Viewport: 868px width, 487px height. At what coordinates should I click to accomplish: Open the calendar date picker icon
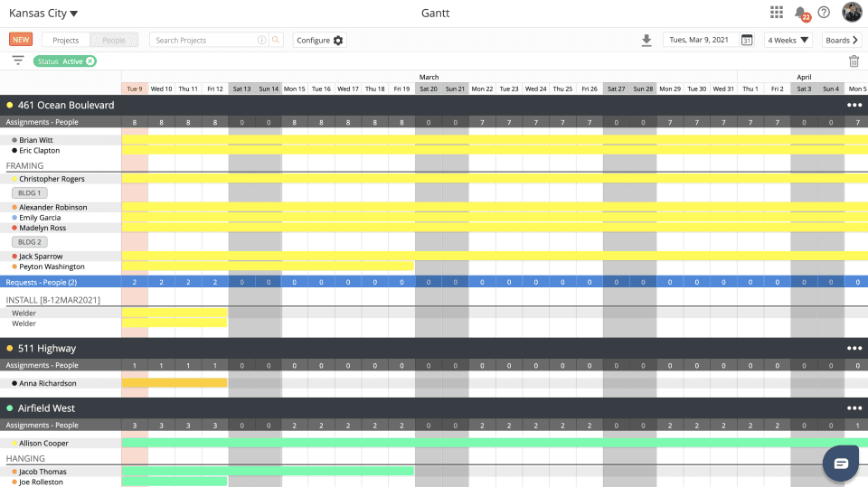click(x=747, y=41)
